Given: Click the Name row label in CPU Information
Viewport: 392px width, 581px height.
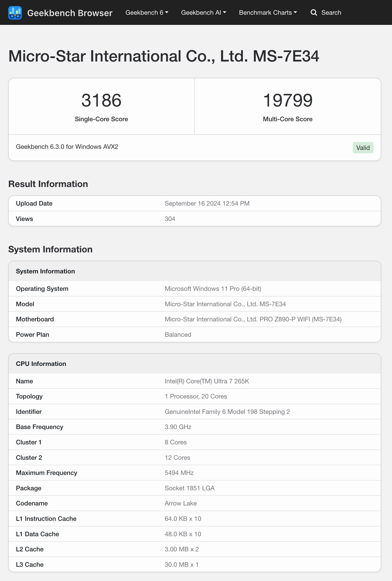Looking at the screenshot, I should [x=24, y=381].
